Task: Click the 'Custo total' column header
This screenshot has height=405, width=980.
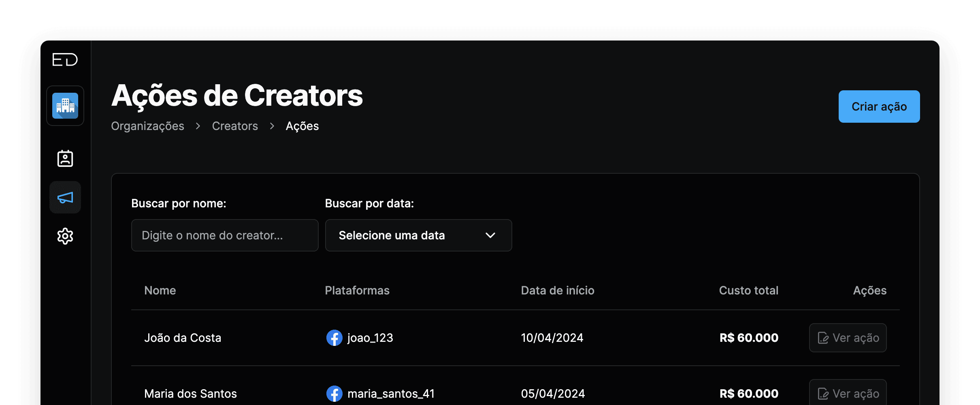Action: (748, 290)
